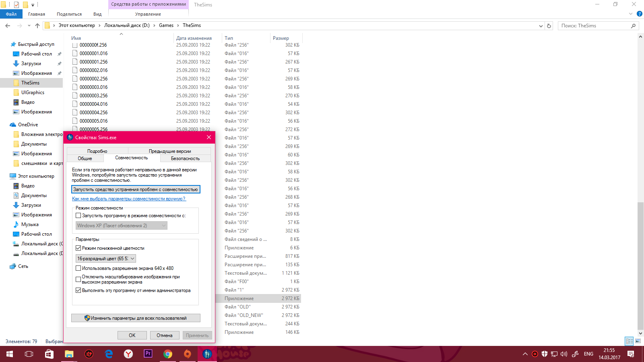Cancel the Sims.exe properties dialog

coord(165,335)
